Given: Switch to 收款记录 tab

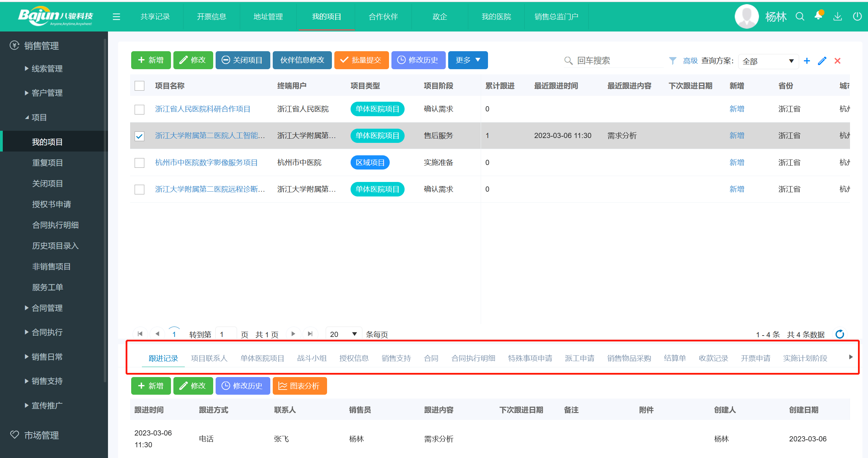Looking at the screenshot, I should point(713,358).
